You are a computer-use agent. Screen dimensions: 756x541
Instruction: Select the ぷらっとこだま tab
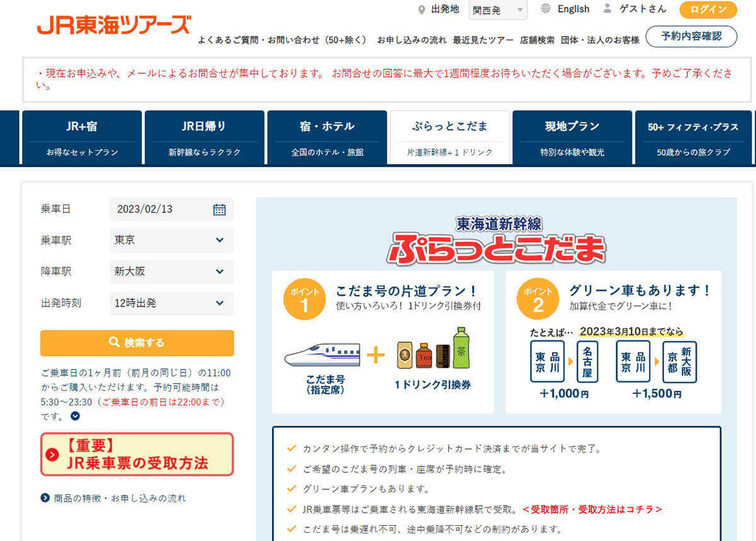click(x=450, y=137)
